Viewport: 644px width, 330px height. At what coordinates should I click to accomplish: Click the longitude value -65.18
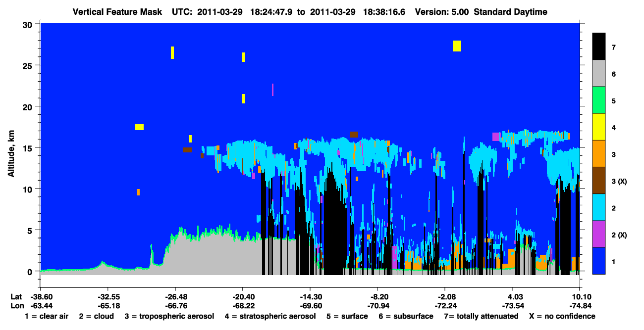(107, 306)
